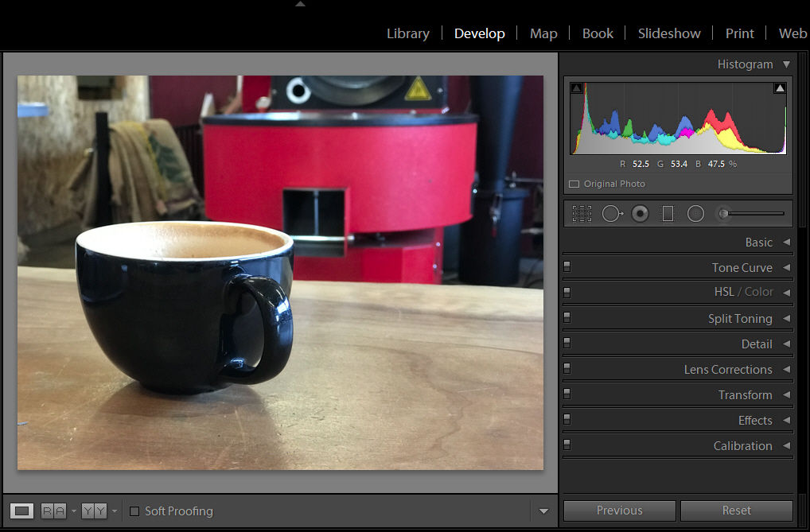Screen dimensions: 810x532
Task: Enable the Soft Proofing checkbox
Action: pyautogui.click(x=134, y=511)
